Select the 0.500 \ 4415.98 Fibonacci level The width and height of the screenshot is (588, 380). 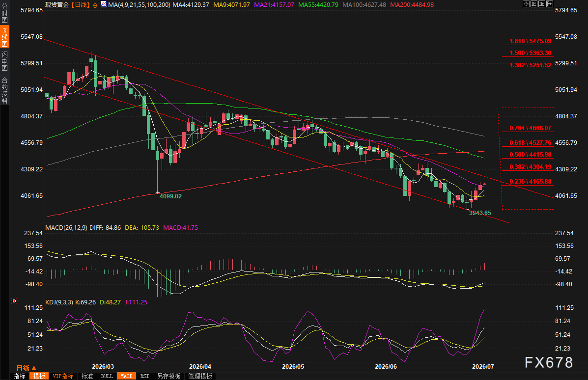tap(530, 155)
